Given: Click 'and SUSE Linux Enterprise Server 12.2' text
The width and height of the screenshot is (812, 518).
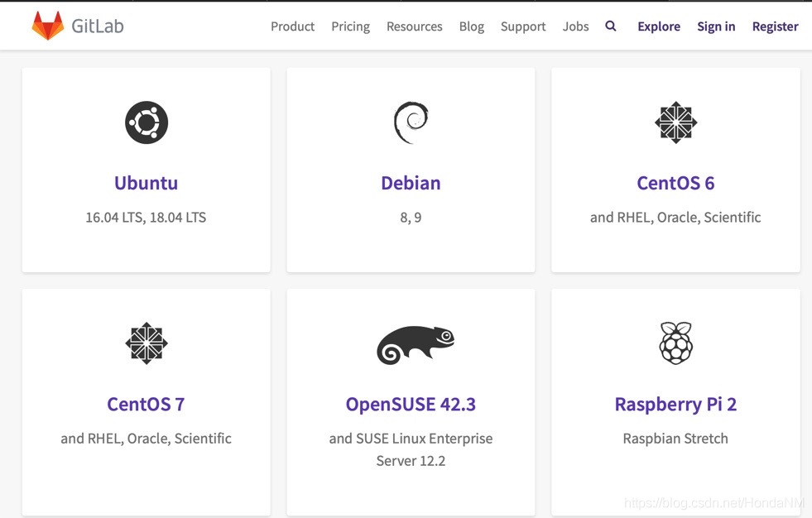Looking at the screenshot, I should pos(411,449).
